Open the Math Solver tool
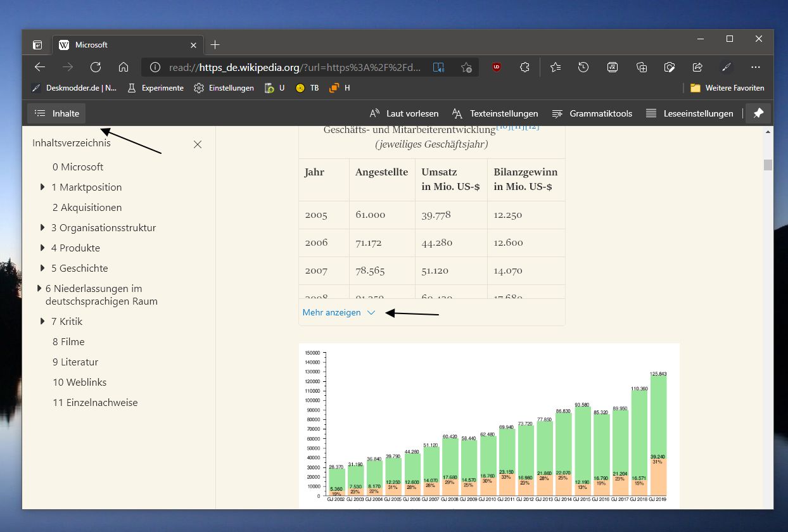 tap(613, 67)
